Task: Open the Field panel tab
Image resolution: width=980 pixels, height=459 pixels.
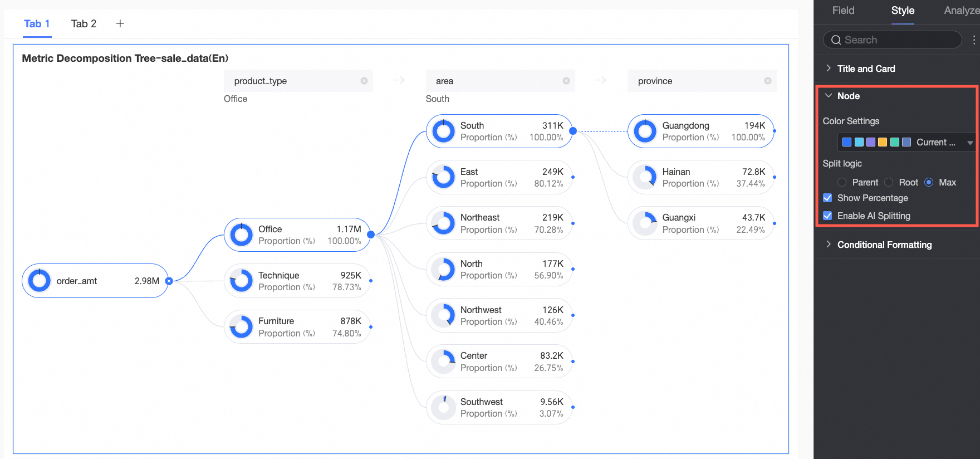Action: pos(843,11)
